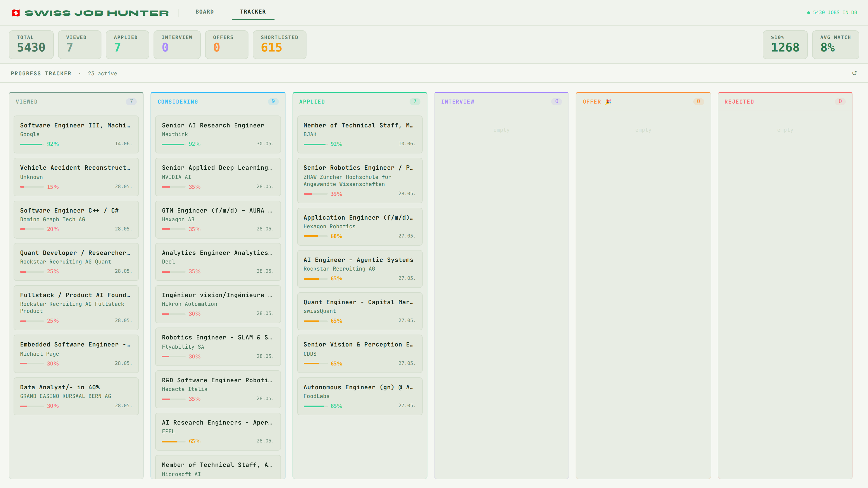Open the Microsoft AI Technical Staff card
This screenshot has height=488, width=868.
[218, 467]
